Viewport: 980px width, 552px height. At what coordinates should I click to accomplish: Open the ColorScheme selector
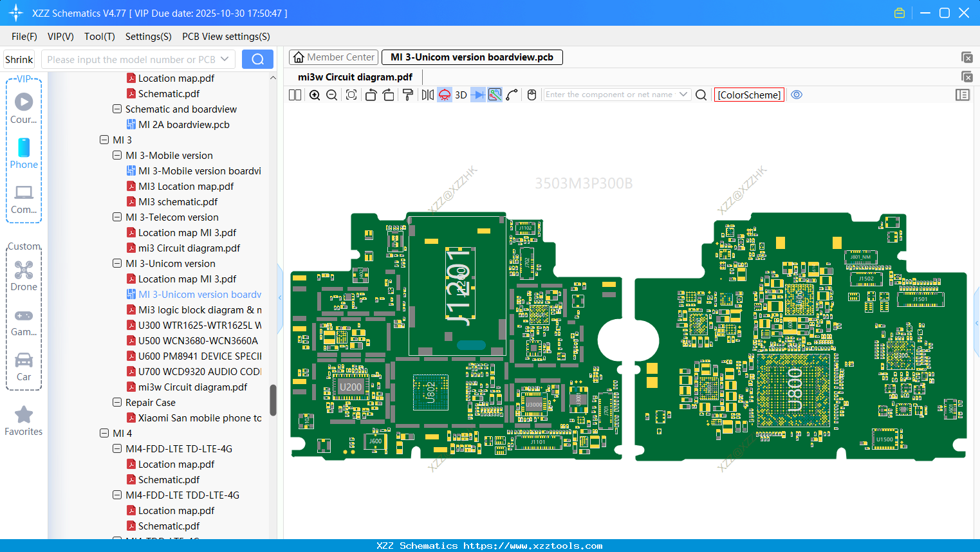[x=749, y=95]
